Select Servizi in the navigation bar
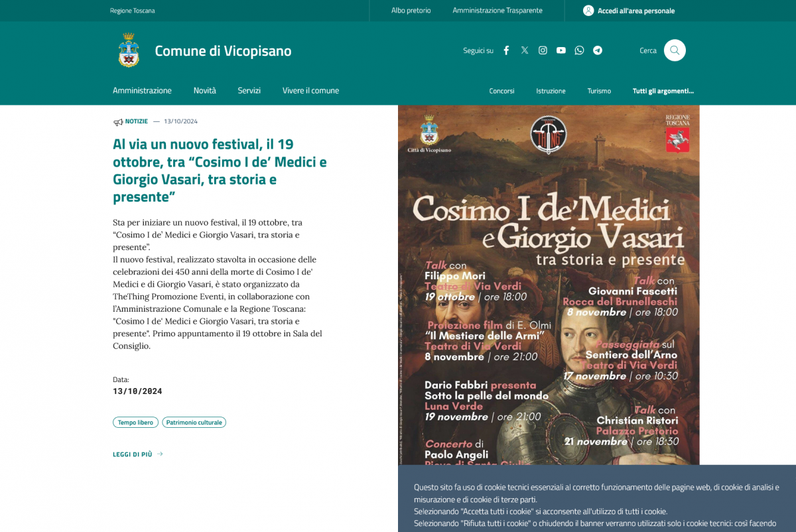Screen dimensions: 796x532 [249, 91]
